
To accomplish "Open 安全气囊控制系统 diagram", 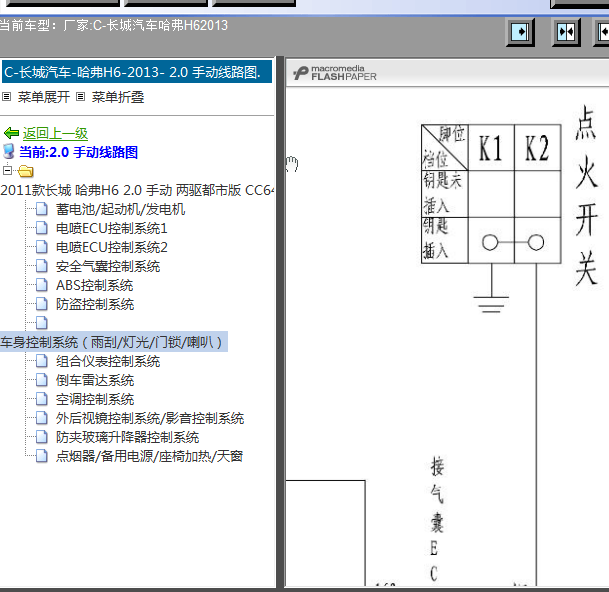I will (108, 266).
